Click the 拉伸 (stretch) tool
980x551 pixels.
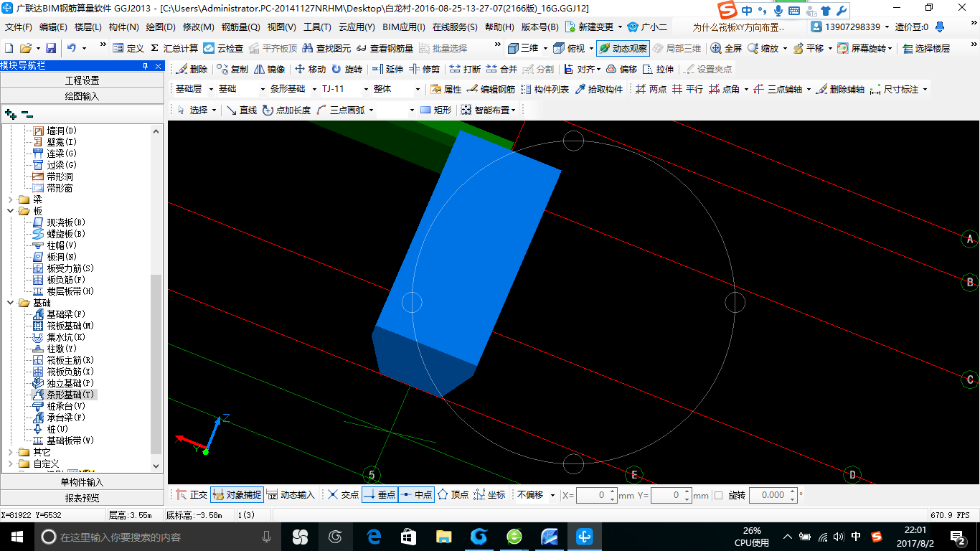click(x=659, y=70)
